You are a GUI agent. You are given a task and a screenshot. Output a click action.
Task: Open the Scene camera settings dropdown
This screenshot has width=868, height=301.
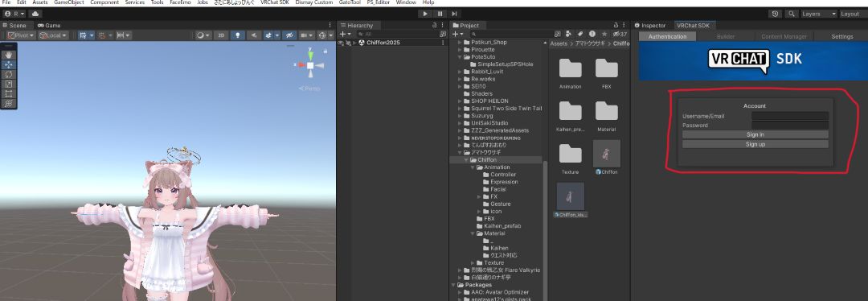click(x=306, y=35)
